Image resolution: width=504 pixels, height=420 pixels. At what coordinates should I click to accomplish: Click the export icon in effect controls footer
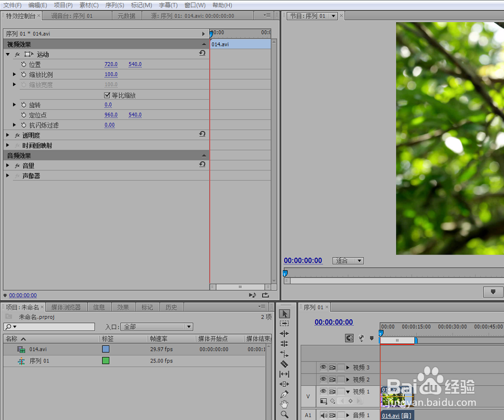tap(265, 295)
